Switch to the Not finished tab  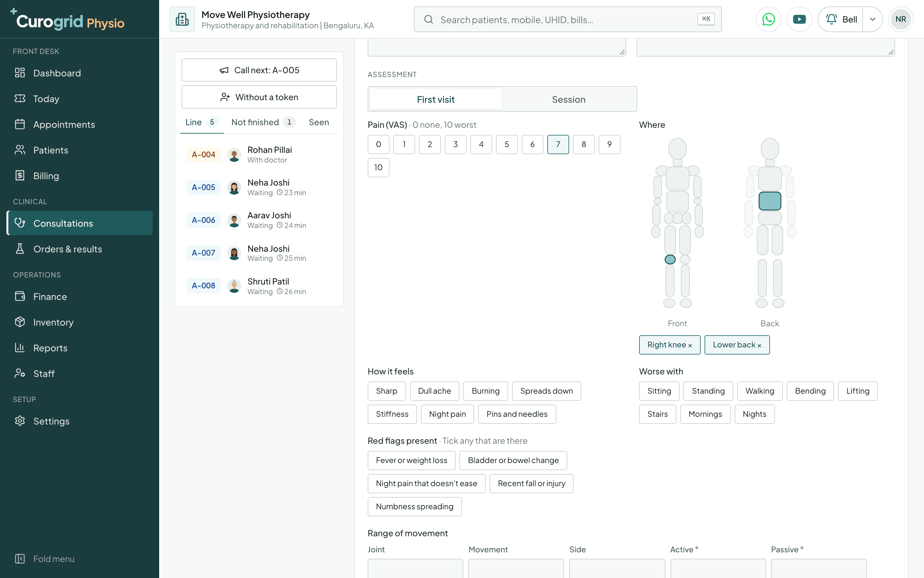pyautogui.click(x=263, y=122)
